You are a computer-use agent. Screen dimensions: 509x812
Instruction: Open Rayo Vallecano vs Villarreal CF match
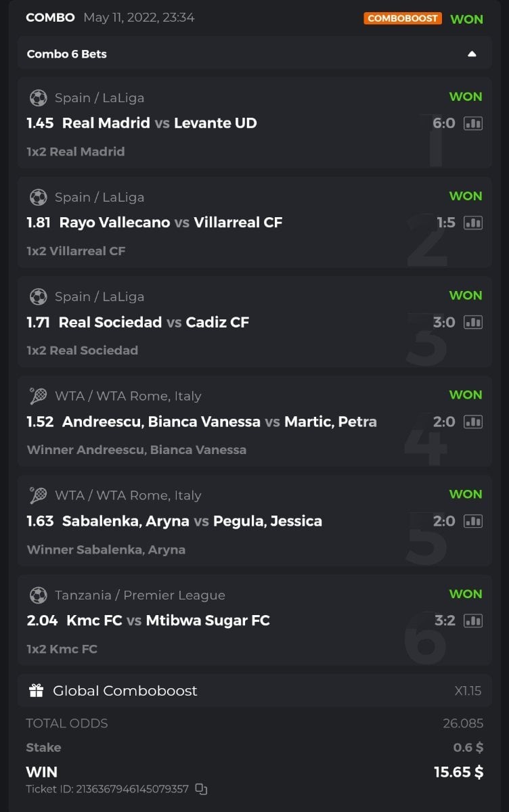pos(171,223)
